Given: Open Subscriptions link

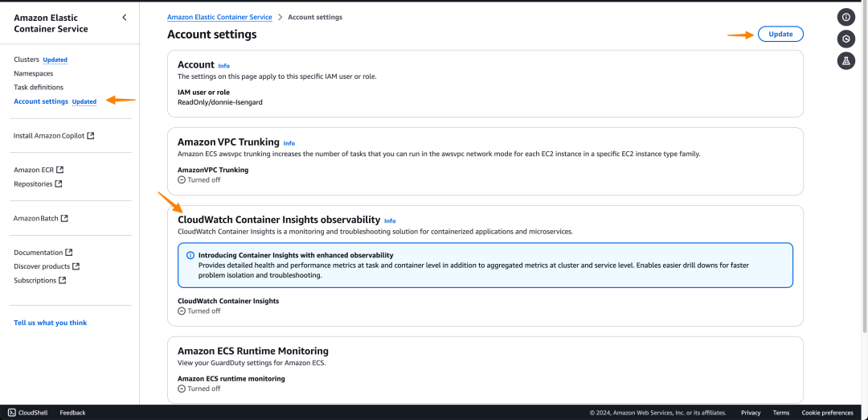Looking at the screenshot, I should coord(35,280).
